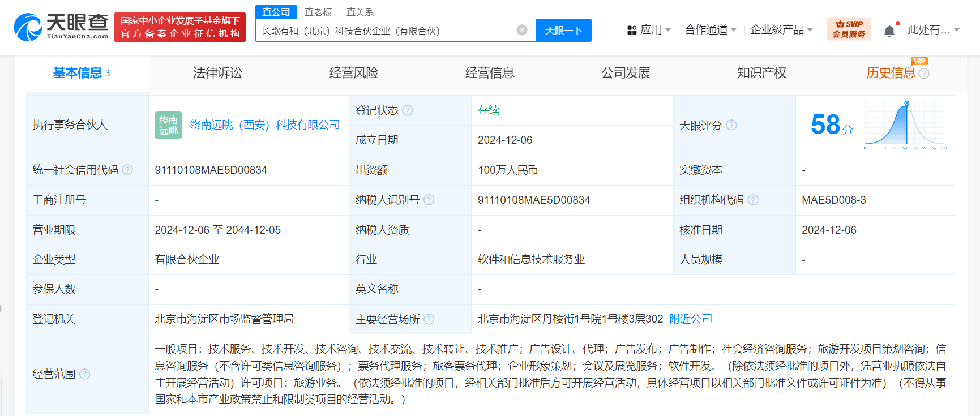This screenshot has width=980, height=416.
Task: Click help icon next to 组织机构代码
Action: [x=753, y=200]
